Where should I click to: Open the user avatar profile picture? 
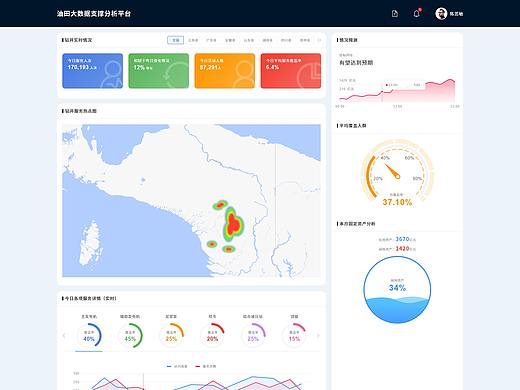click(441, 14)
